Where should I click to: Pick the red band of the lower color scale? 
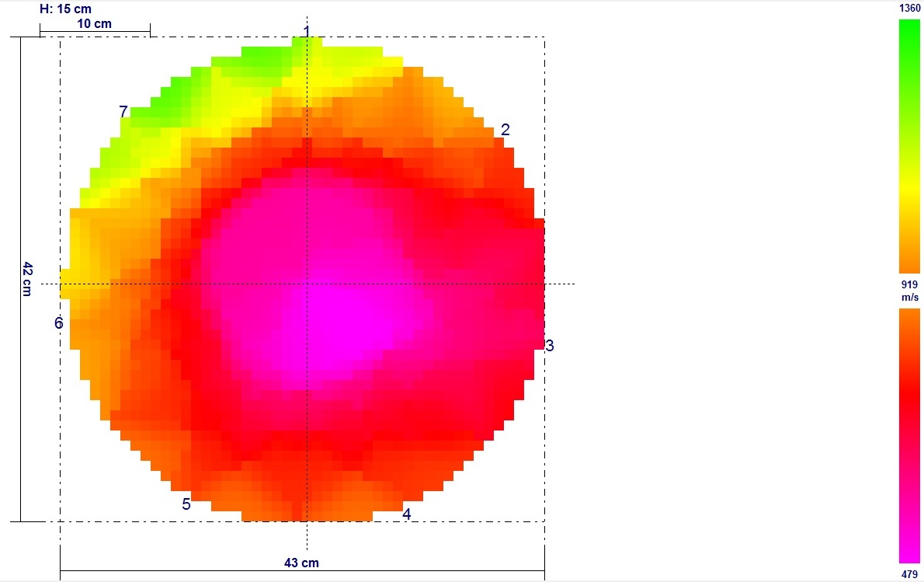(x=909, y=396)
